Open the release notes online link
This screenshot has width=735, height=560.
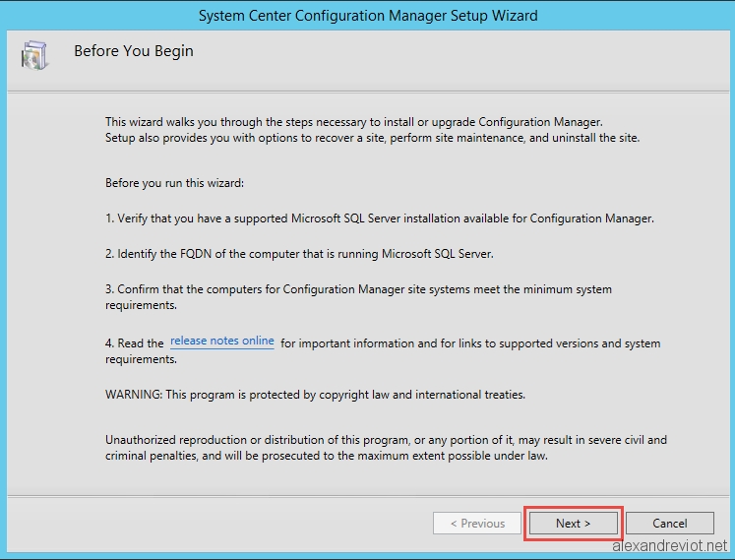tap(221, 341)
